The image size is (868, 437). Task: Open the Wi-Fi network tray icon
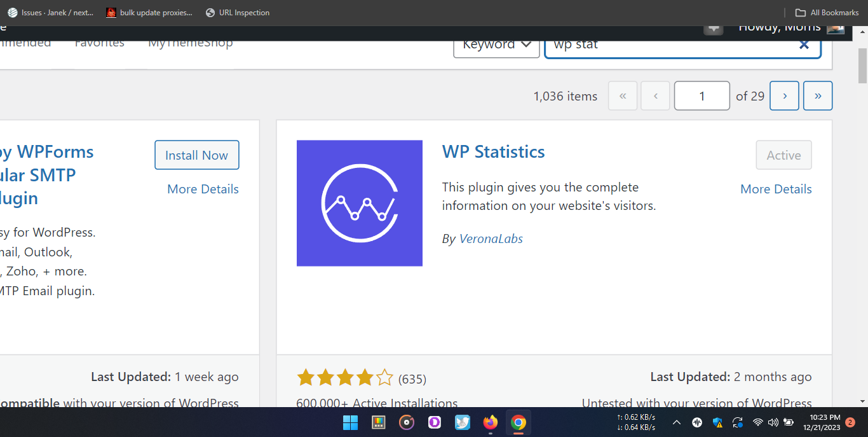point(757,422)
